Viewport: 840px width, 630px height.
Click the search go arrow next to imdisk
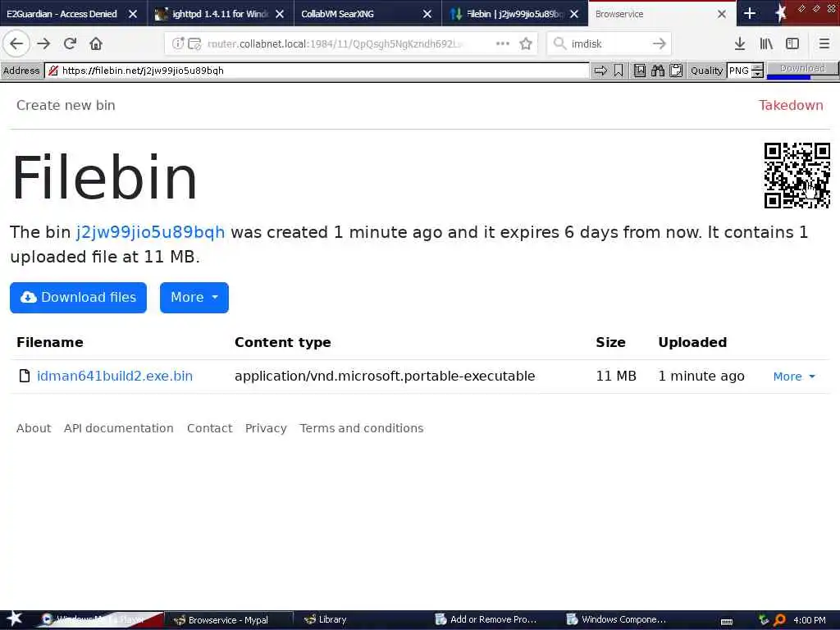[x=660, y=43]
